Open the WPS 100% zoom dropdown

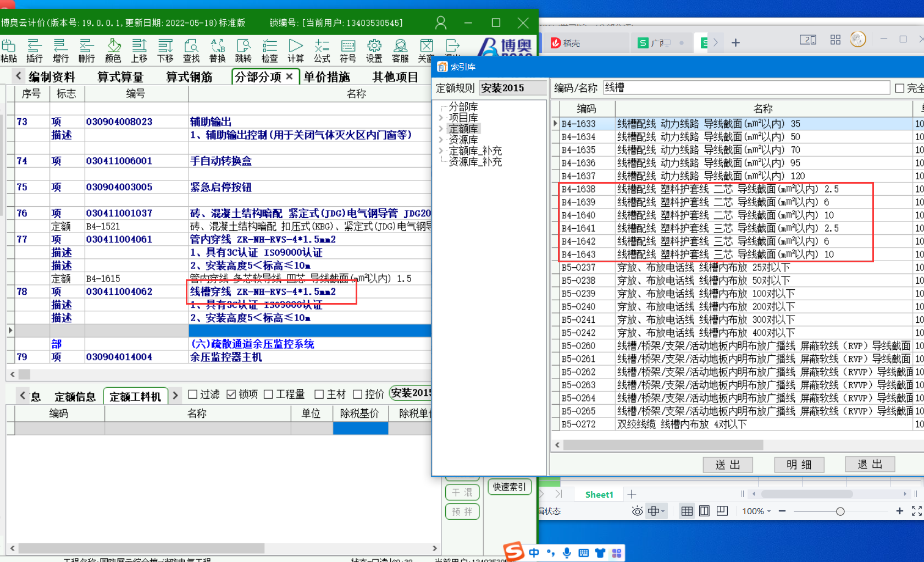[756, 511]
